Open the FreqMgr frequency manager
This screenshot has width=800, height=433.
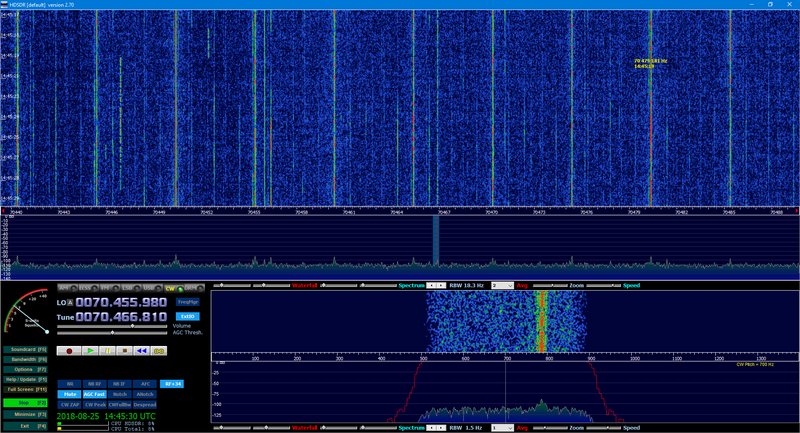pyautogui.click(x=188, y=302)
